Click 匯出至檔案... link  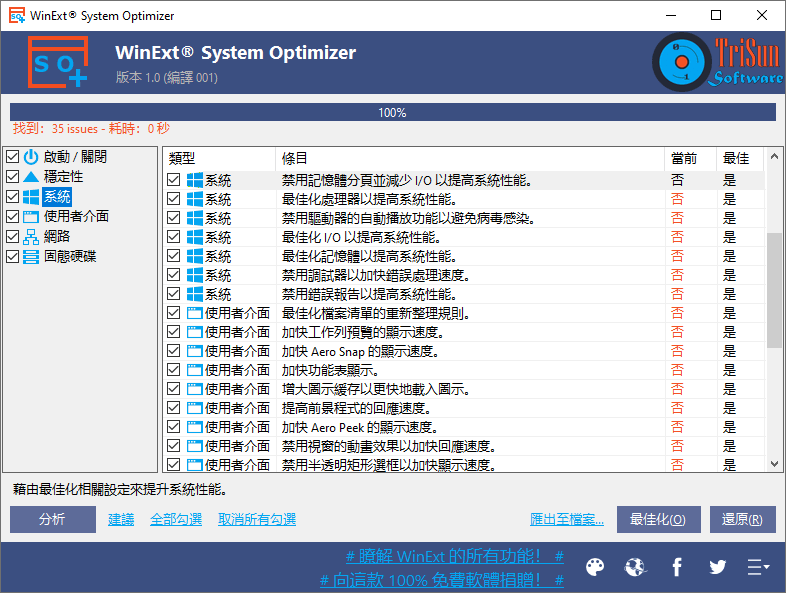click(566, 519)
